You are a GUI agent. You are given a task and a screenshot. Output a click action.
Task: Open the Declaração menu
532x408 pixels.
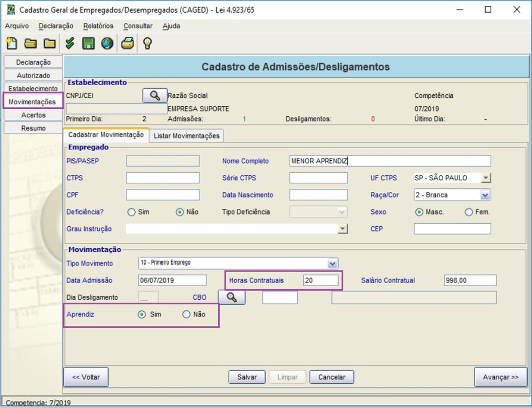coord(56,26)
